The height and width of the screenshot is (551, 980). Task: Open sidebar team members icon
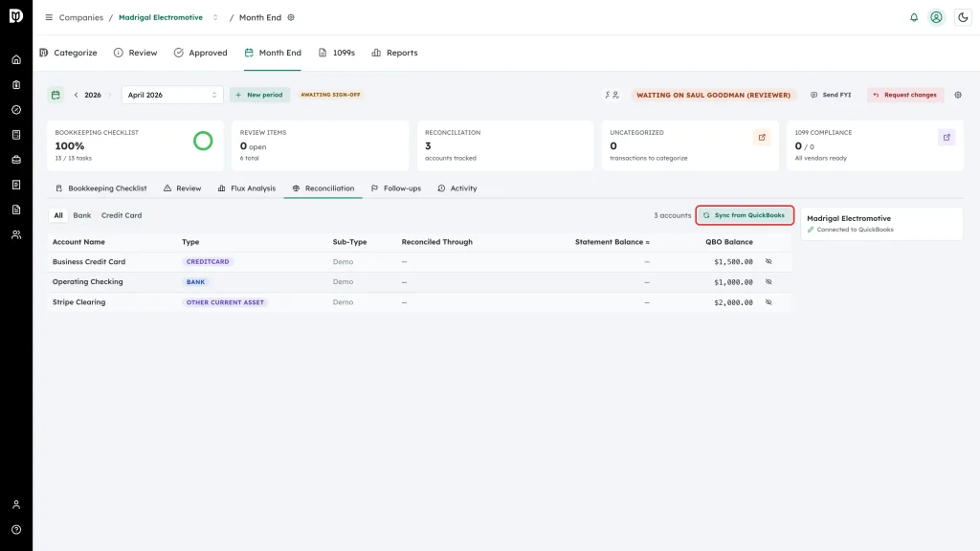pos(16,235)
